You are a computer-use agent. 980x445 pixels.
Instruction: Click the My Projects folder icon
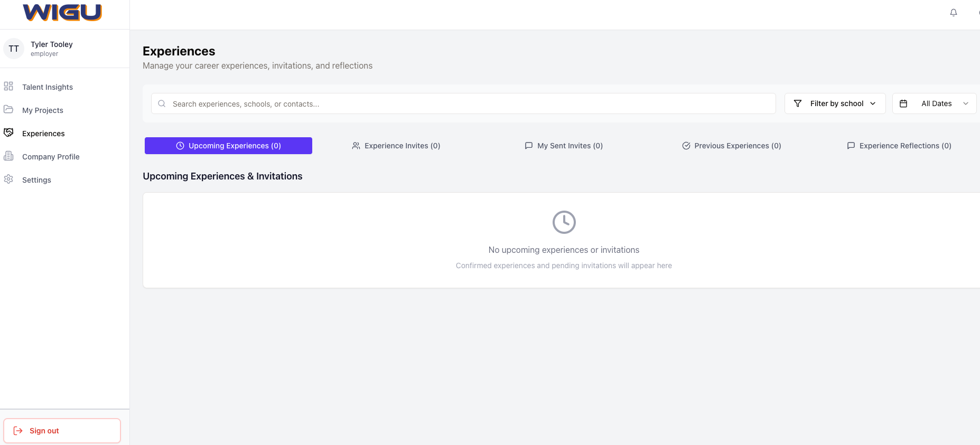[x=8, y=109]
